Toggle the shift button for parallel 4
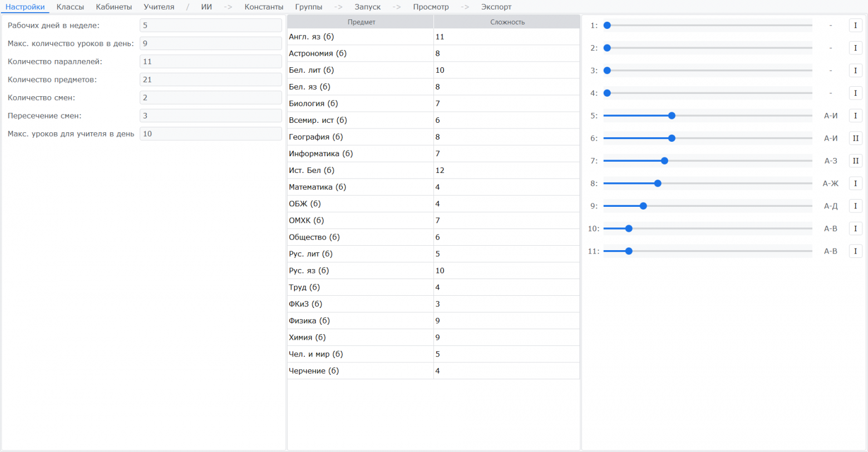Image resolution: width=868 pixels, height=452 pixels. [x=856, y=93]
